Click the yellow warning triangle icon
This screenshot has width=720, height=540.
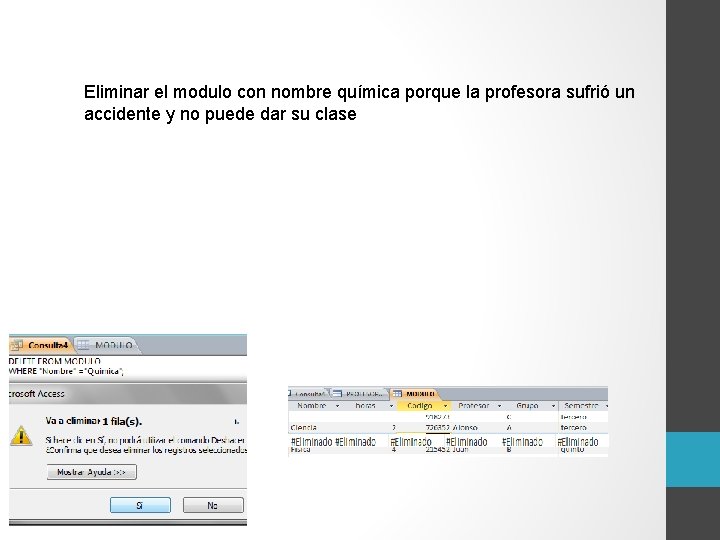tap(21, 435)
